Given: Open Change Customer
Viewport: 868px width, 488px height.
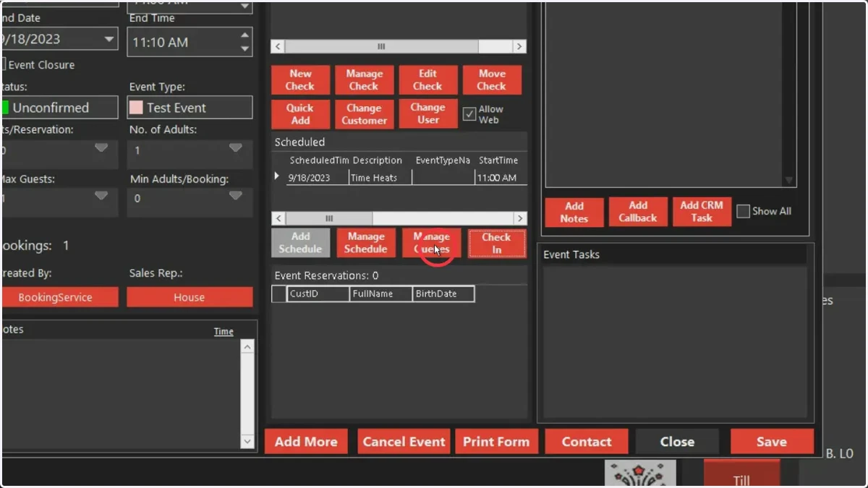Looking at the screenshot, I should (364, 114).
